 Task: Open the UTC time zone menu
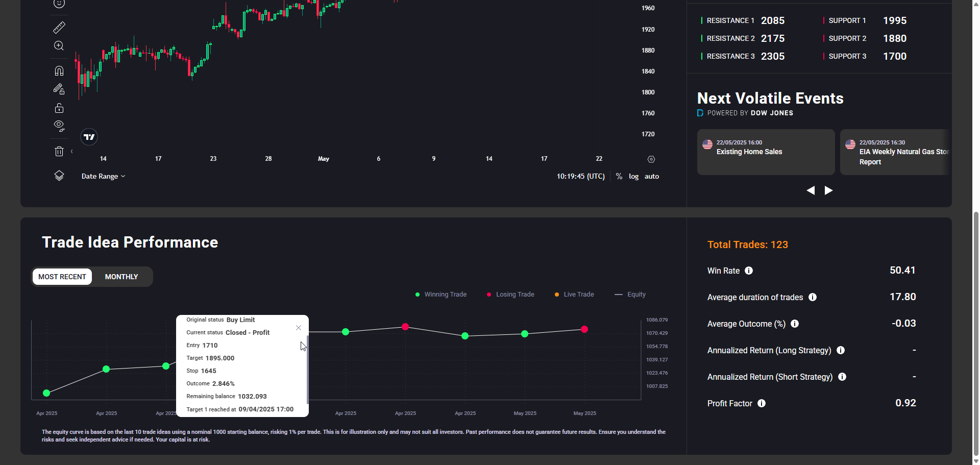(580, 176)
